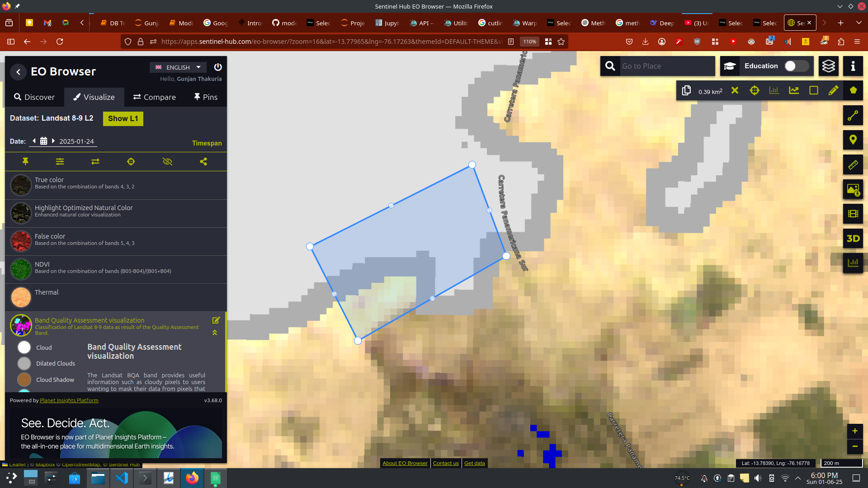This screenshot has height=488, width=868.
Task: Open the terminal from the taskbar
Action: tap(145, 478)
